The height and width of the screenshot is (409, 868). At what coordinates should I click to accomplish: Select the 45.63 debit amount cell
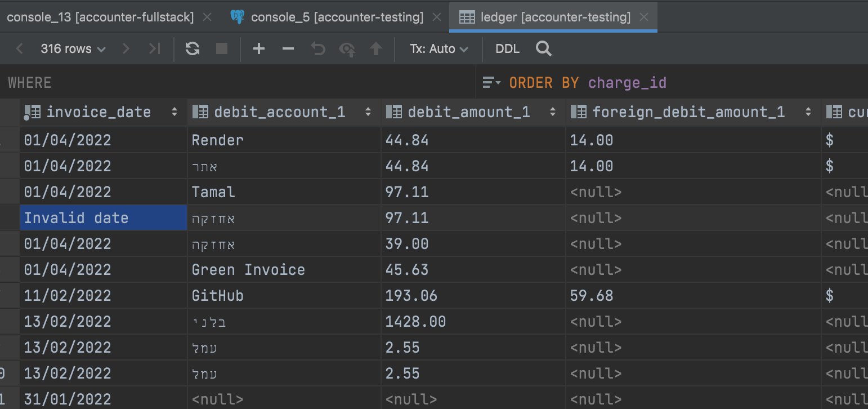coord(473,270)
